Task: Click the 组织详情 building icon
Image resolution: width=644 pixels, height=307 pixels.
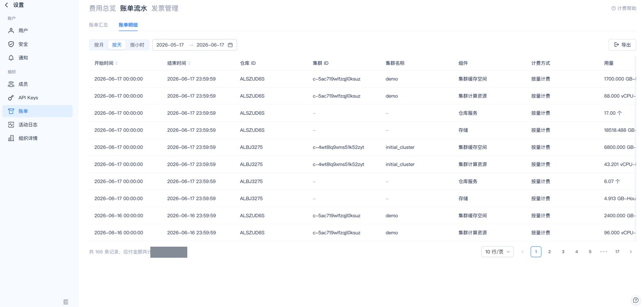Action: click(11, 138)
